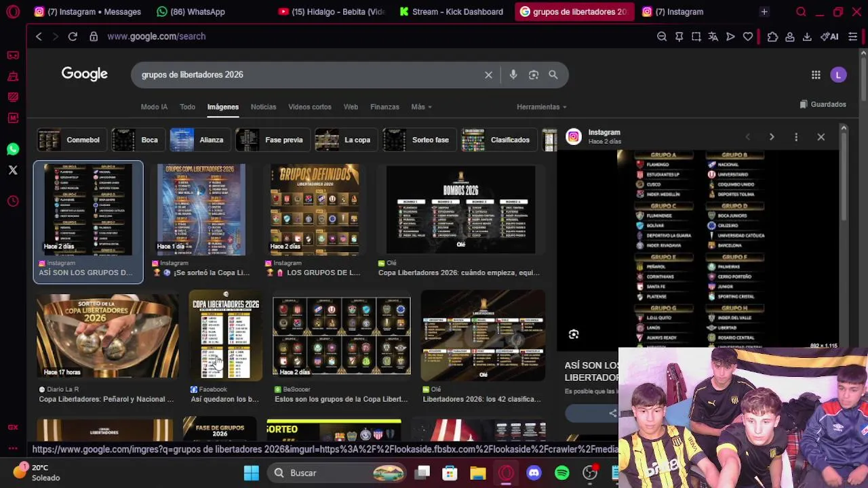Expand the Herramientas dropdown
868x488 pixels.
pyautogui.click(x=541, y=107)
